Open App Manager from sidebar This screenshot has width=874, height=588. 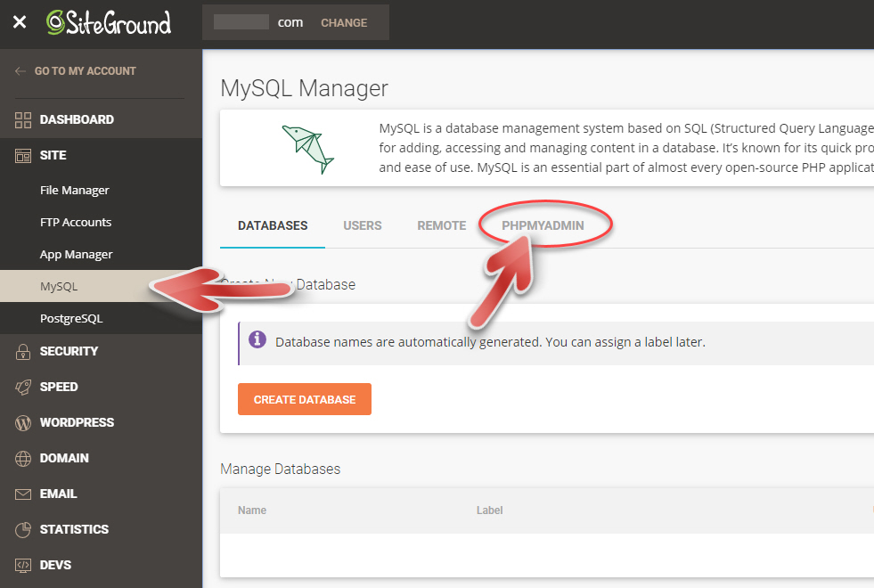click(x=77, y=254)
